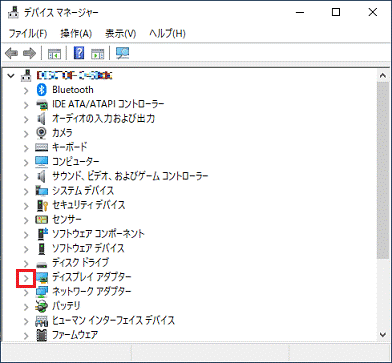Viewport: 392px width, 363px height.
Task: Click the システム デバイス icon
Action: 41,191
